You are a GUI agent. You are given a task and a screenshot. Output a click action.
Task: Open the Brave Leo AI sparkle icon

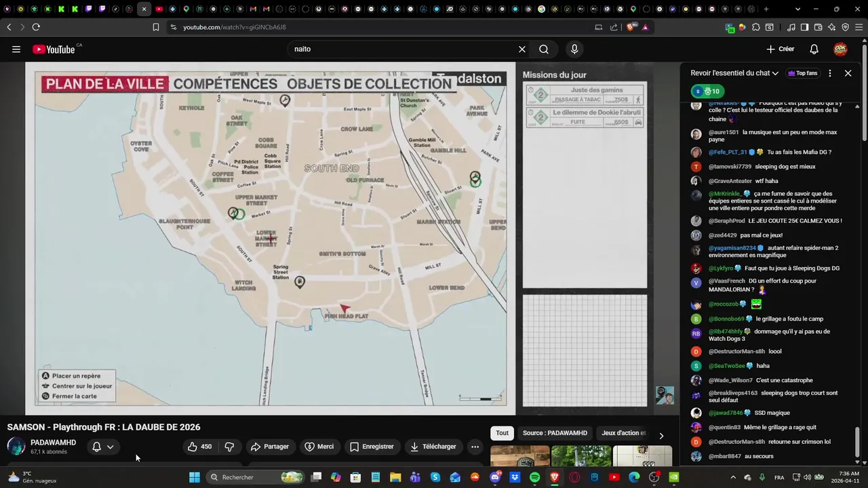832,27
